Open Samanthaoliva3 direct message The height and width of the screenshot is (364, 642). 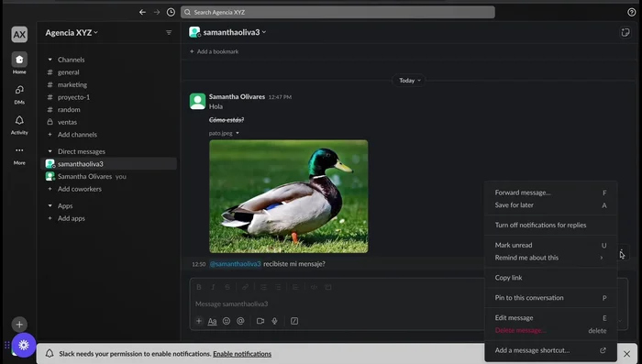pos(108,164)
